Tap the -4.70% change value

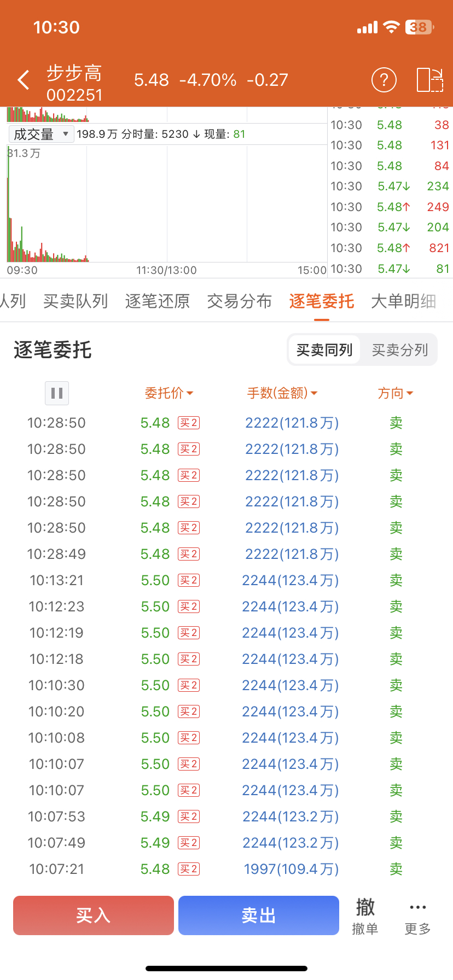tap(208, 80)
